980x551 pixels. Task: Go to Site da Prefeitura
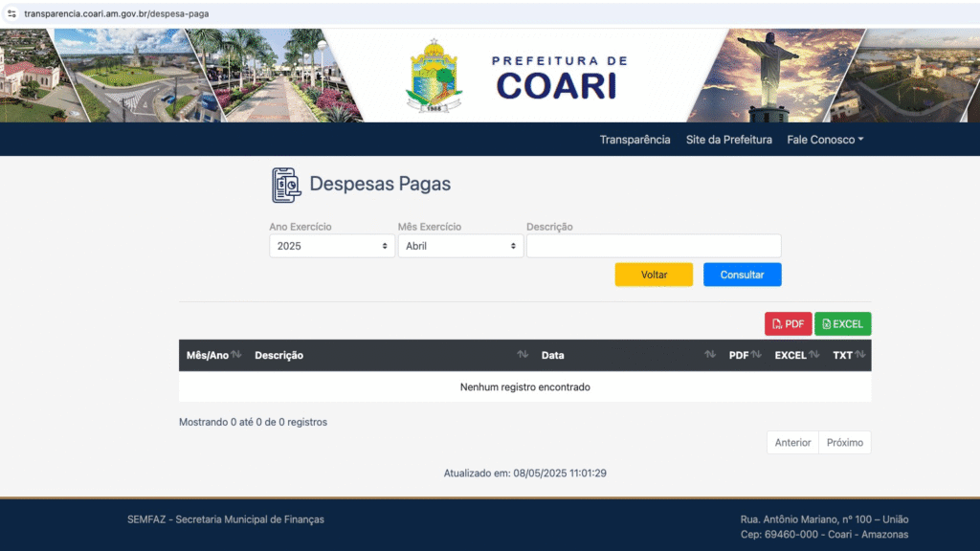[x=728, y=140]
